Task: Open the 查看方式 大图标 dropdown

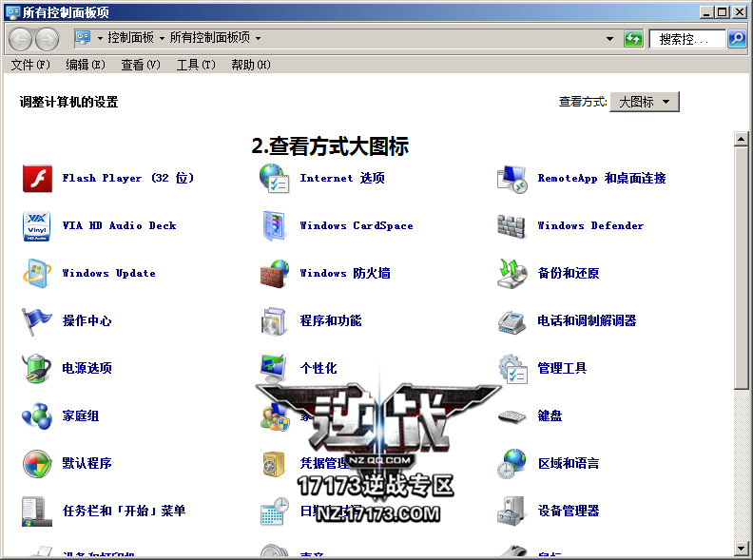Action: coord(645,102)
